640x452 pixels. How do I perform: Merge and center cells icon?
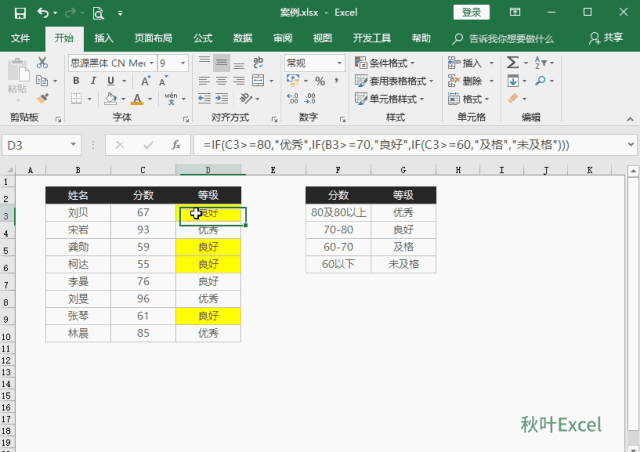pyautogui.click(x=258, y=80)
